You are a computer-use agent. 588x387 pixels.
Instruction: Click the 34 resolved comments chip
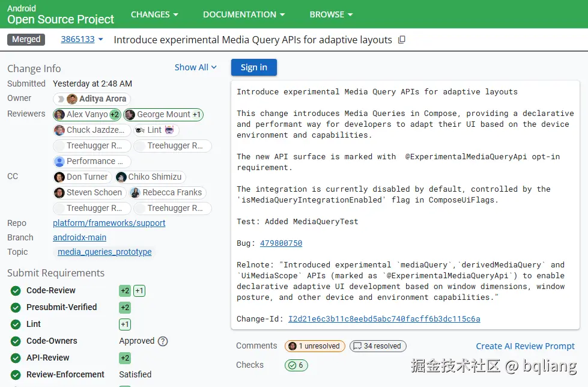tap(378, 346)
